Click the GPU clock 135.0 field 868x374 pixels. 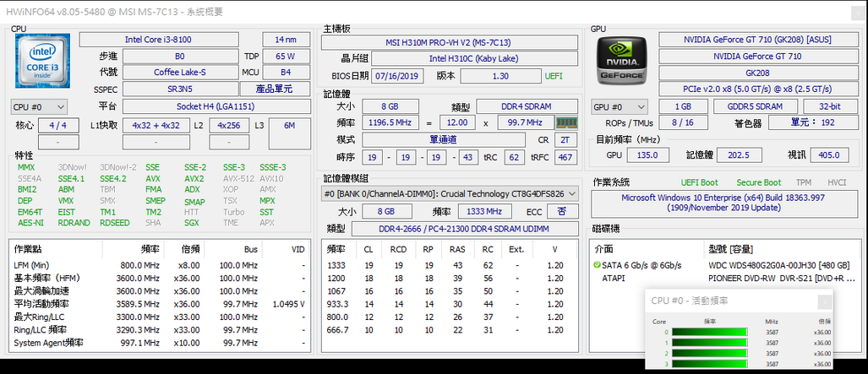647,155
